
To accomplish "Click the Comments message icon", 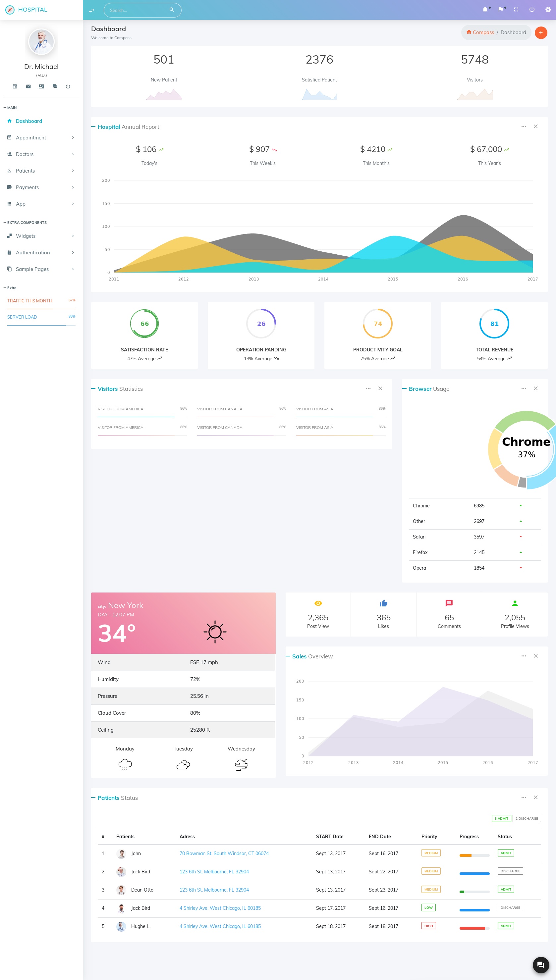I will point(449,603).
